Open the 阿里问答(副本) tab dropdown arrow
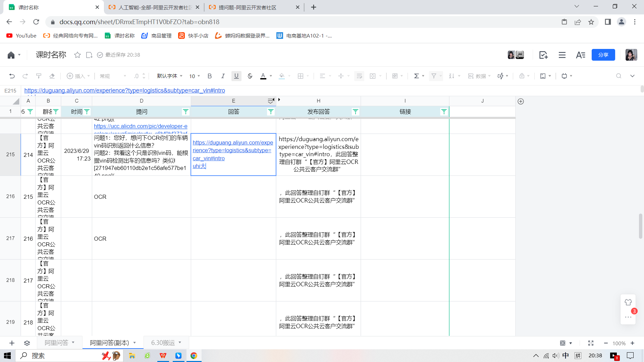 point(135,343)
